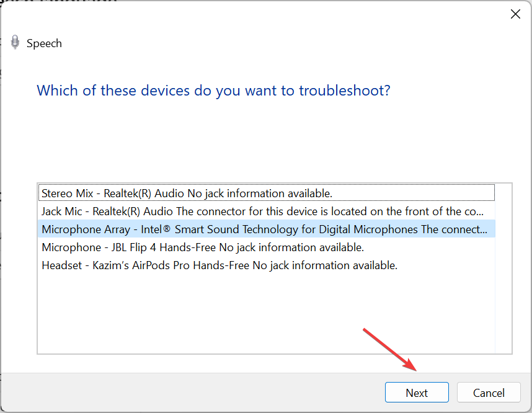Click "No jack information available" in JBL row

click(291, 247)
